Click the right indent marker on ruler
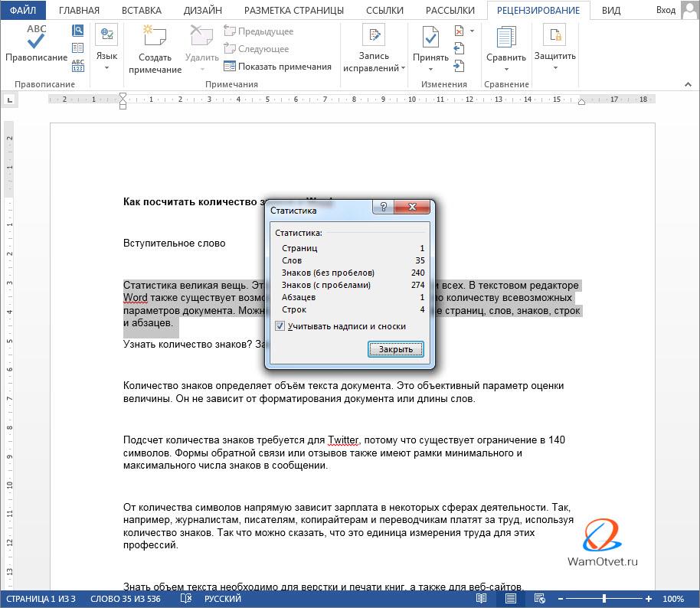This screenshot has width=700, height=608. [x=582, y=102]
